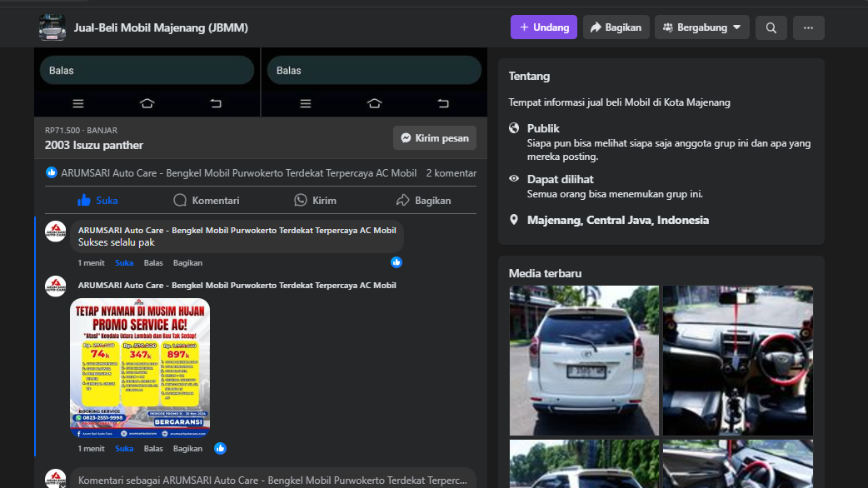Click left phone screenshot back icon
Screen dimensions: 868x488
tap(216, 103)
